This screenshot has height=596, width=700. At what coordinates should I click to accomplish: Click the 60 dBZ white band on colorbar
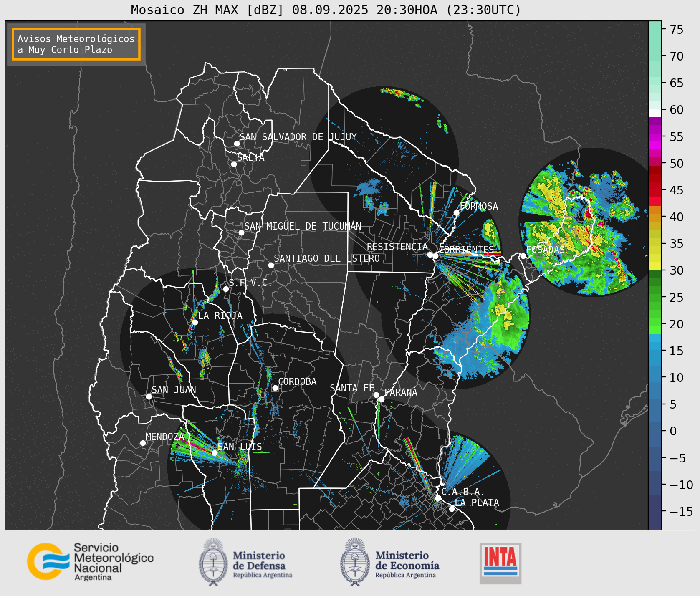655,113
